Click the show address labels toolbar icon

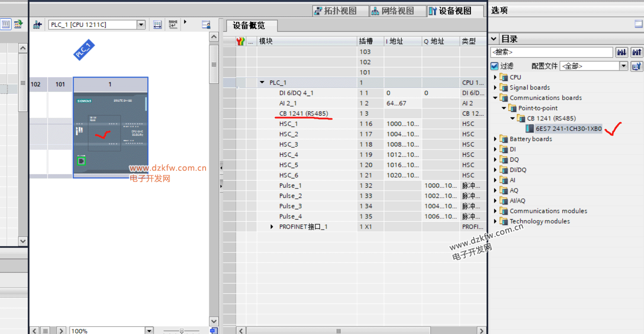click(158, 25)
